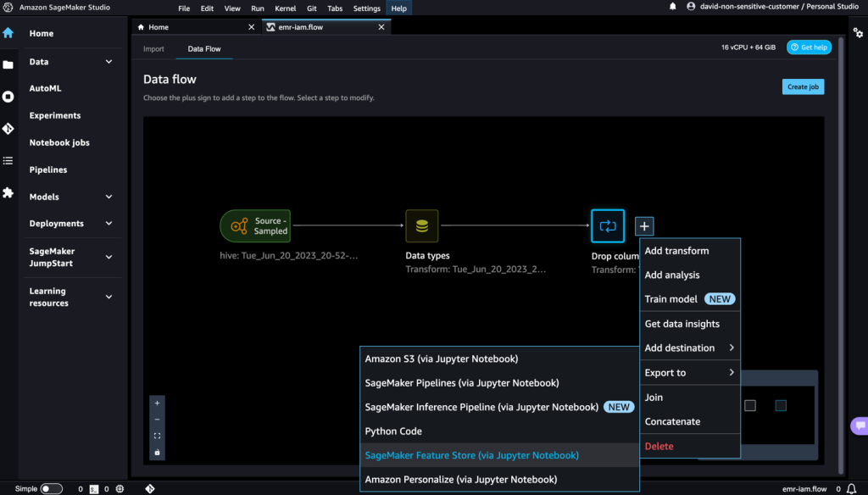Export to SageMaker Feature Store
Screen dimensions: 868x495
499,455
